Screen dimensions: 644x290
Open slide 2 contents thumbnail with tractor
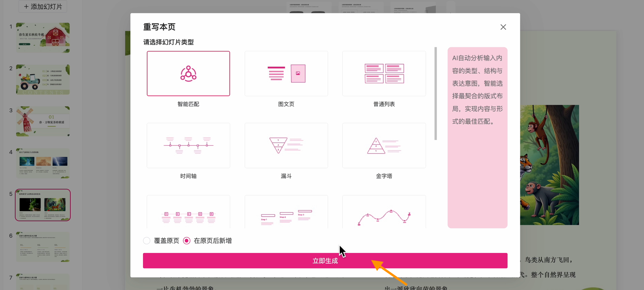(43, 80)
